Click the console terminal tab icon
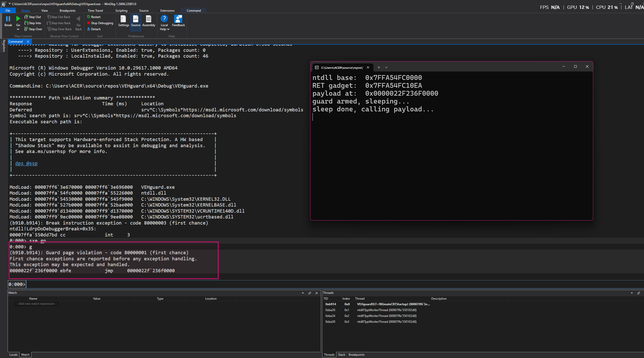 click(317, 67)
